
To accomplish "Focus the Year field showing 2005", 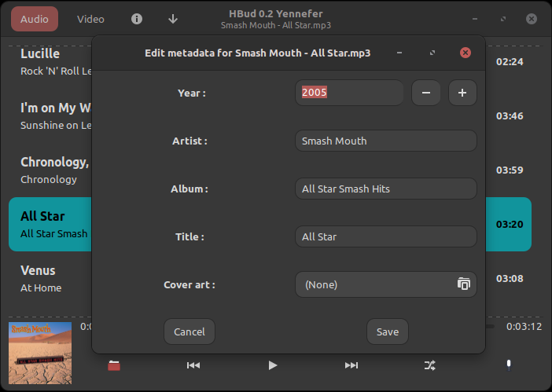I will [349, 93].
